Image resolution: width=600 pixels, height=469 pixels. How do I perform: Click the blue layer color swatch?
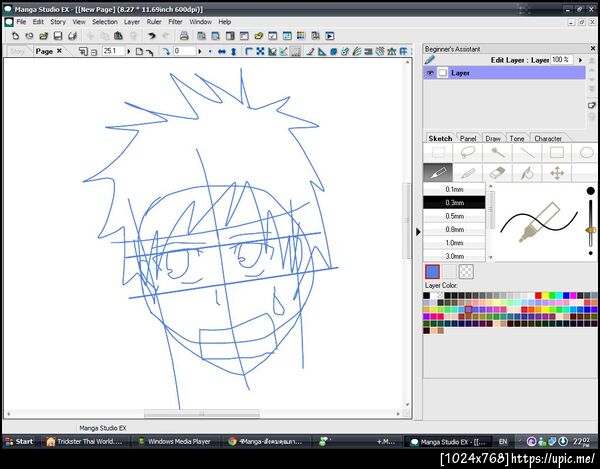(x=433, y=271)
